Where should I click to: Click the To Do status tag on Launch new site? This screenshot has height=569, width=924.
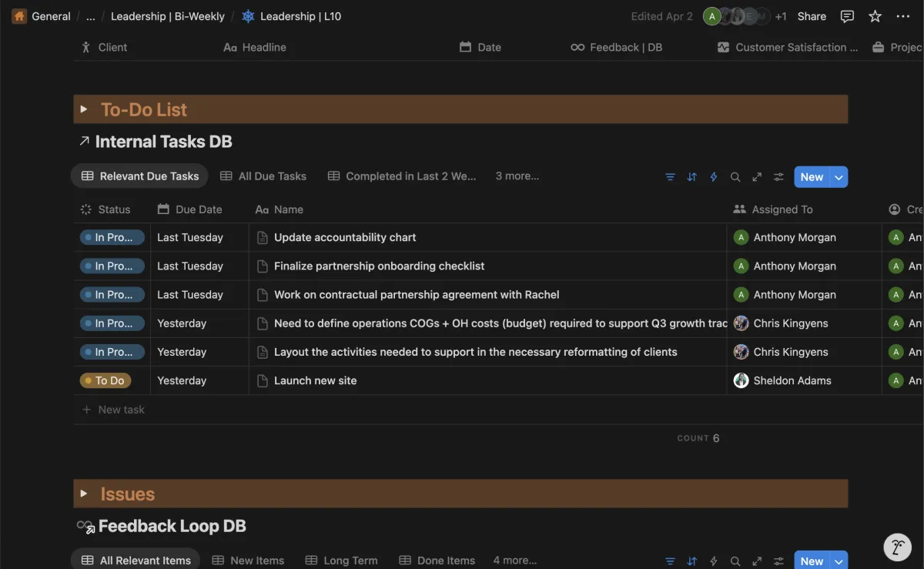(105, 380)
